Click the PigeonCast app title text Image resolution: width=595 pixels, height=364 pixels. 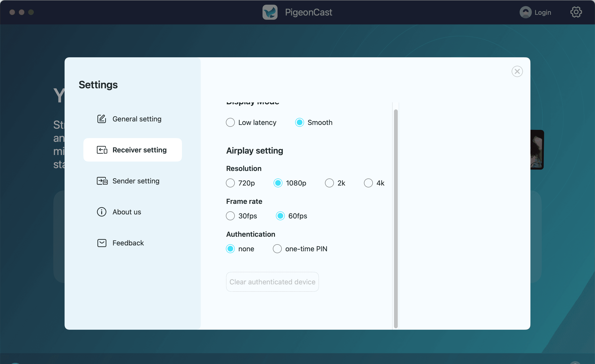click(308, 12)
